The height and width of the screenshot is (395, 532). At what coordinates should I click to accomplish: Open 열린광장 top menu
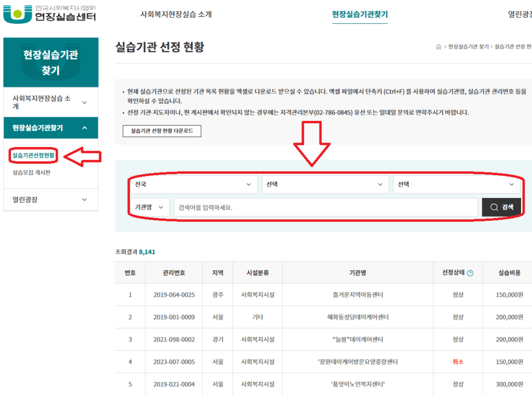(x=520, y=14)
